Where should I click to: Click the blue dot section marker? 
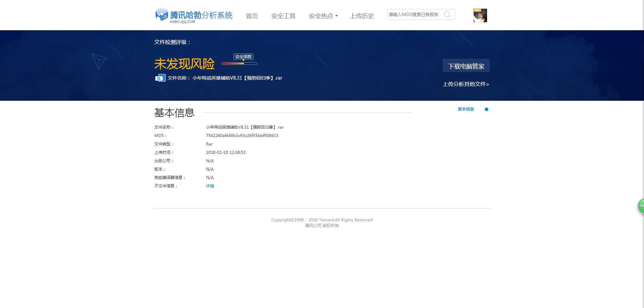[x=486, y=109]
